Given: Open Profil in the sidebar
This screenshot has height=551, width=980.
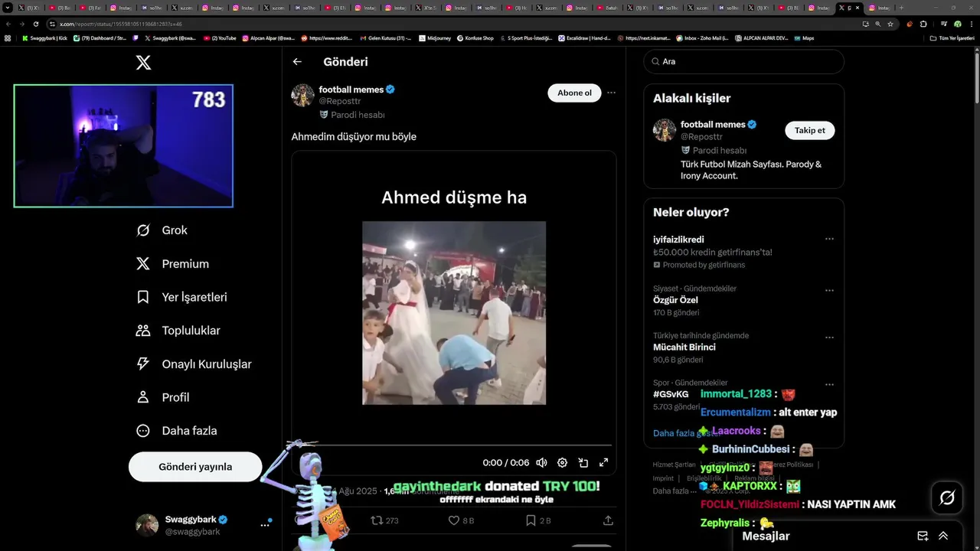Looking at the screenshot, I should pos(162,397).
